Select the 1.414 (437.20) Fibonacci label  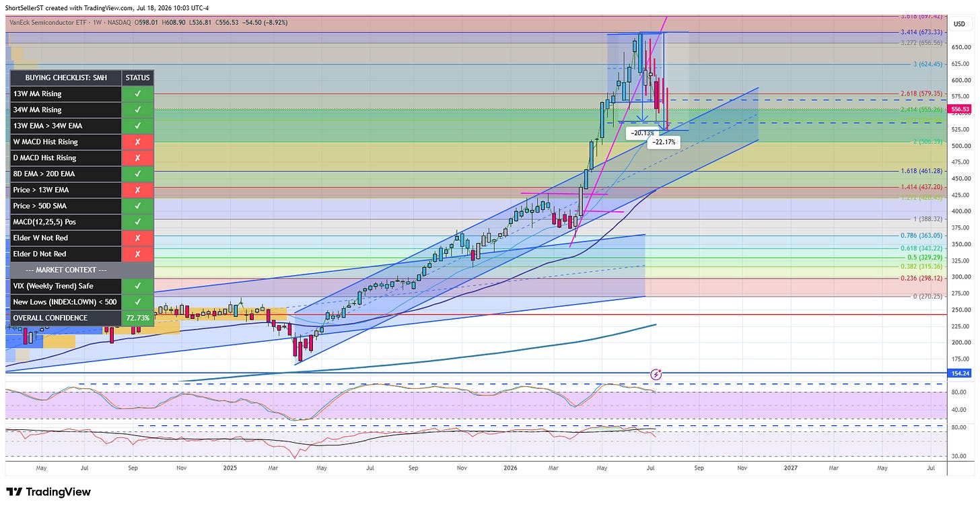(923, 187)
